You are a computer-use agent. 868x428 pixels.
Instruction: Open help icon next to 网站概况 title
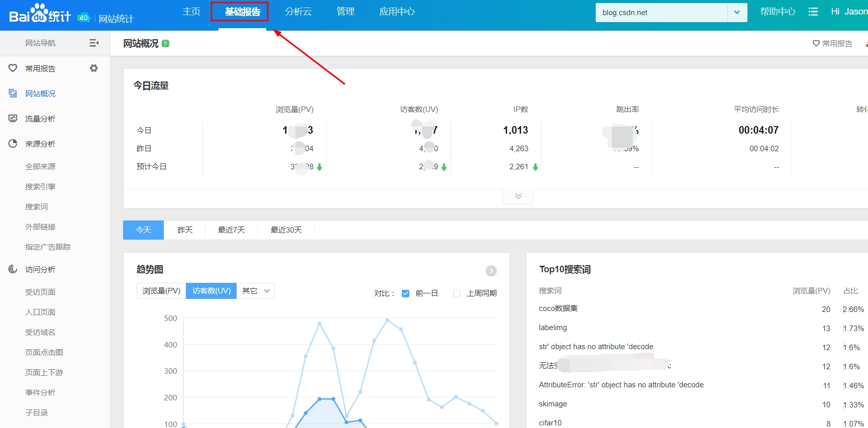pos(166,44)
